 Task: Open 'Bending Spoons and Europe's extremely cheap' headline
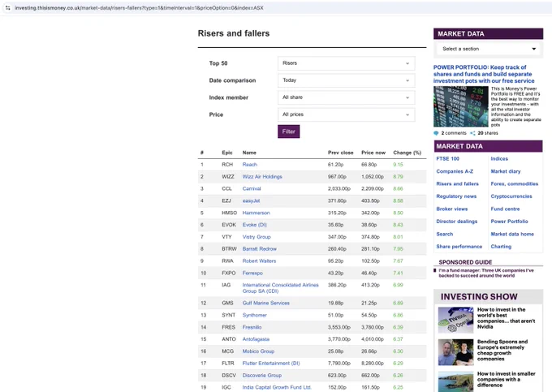pyautogui.click(x=502, y=350)
